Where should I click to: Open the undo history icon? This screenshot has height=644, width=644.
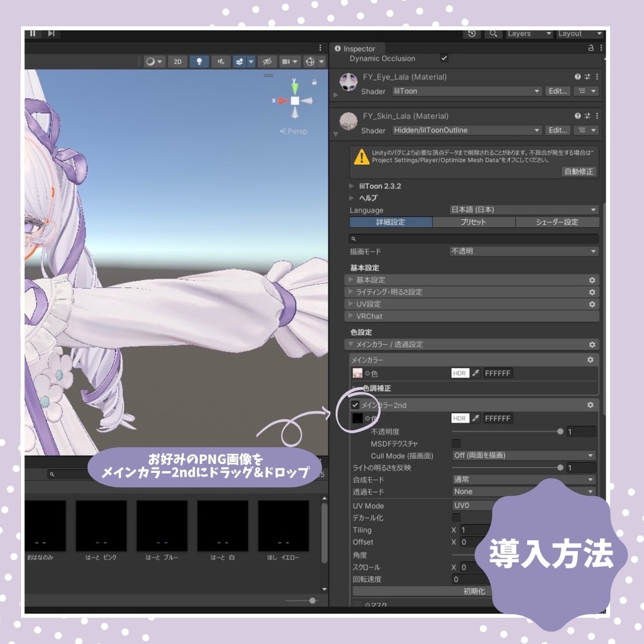click(472, 34)
